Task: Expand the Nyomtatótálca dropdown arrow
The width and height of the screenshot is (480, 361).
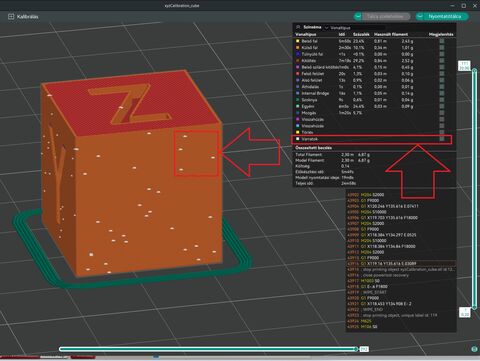Action: pyautogui.click(x=420, y=16)
